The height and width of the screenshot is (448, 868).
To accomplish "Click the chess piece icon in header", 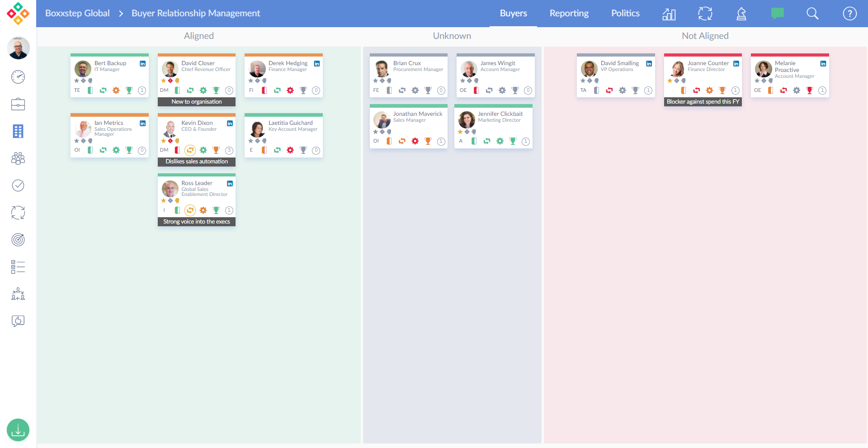I will tap(741, 14).
